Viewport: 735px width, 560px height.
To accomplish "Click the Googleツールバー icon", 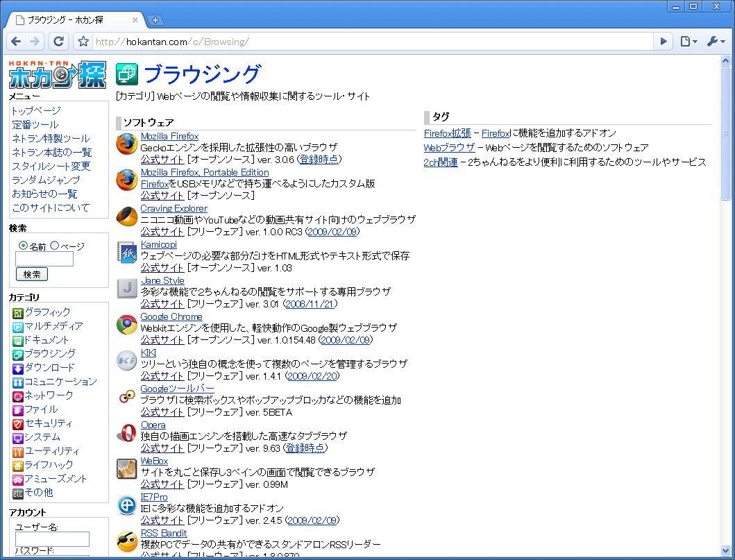I will pyautogui.click(x=126, y=396).
